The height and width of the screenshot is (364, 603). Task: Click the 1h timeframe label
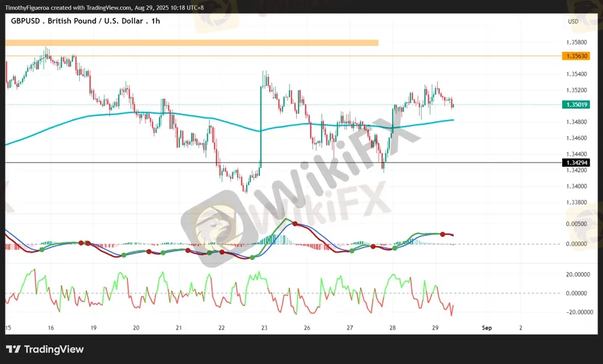point(155,21)
